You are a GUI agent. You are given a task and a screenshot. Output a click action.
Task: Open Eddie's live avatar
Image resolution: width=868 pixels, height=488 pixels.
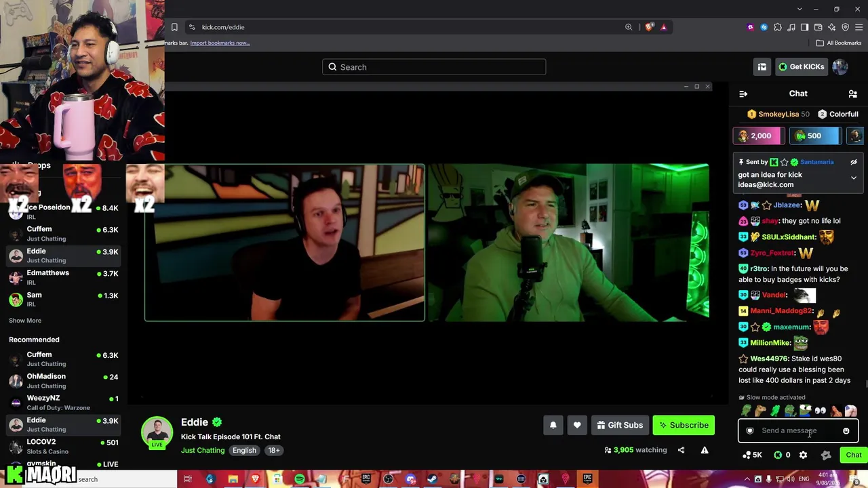(157, 432)
